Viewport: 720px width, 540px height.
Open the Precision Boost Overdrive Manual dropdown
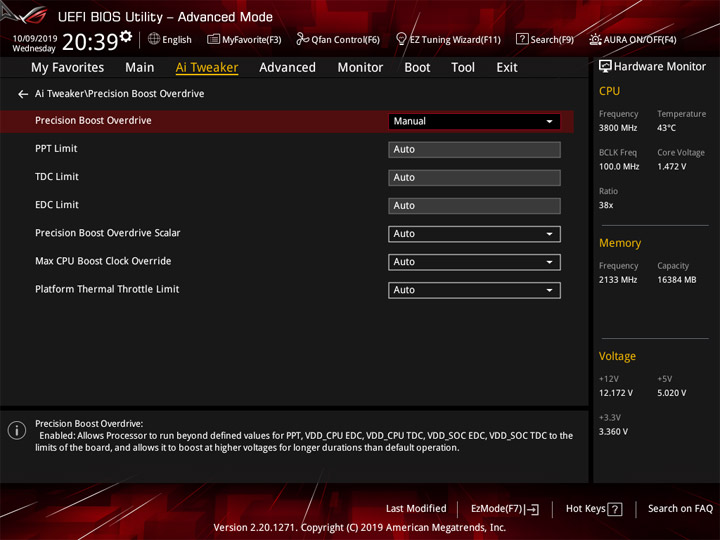(474, 121)
